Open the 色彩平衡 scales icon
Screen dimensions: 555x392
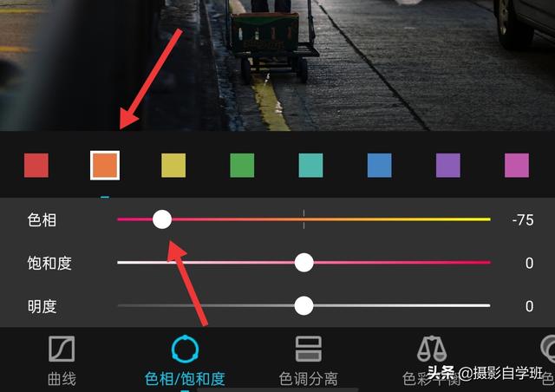point(432,349)
